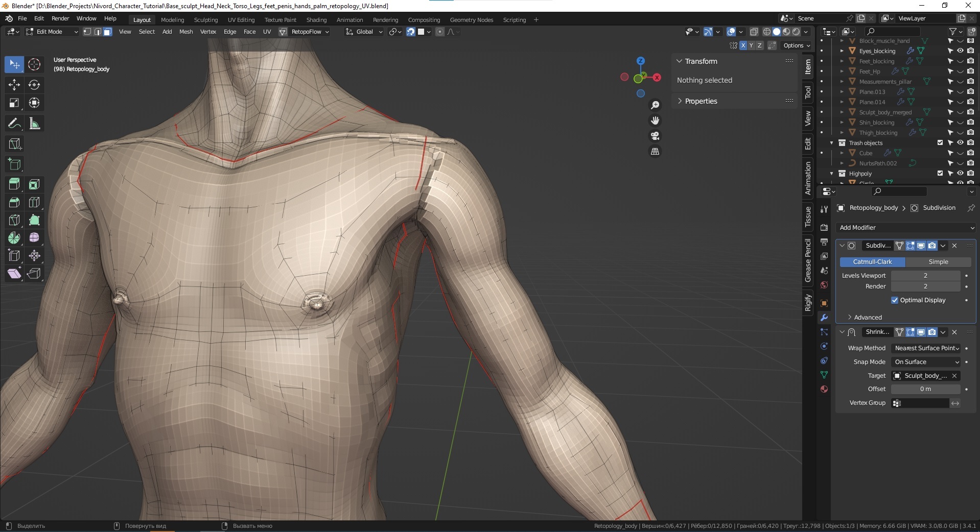Select the Poly Build tool
The height and width of the screenshot is (532, 980).
tap(34, 220)
